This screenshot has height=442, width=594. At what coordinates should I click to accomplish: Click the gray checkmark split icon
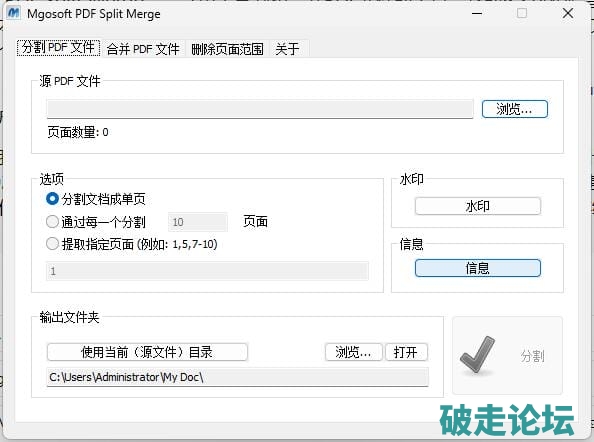(x=477, y=356)
